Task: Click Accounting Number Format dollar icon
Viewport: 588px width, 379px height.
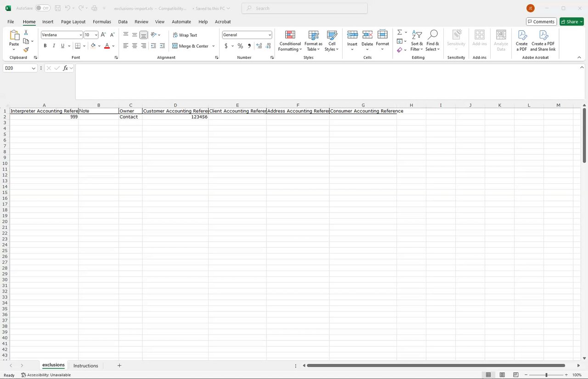Action: (226, 46)
